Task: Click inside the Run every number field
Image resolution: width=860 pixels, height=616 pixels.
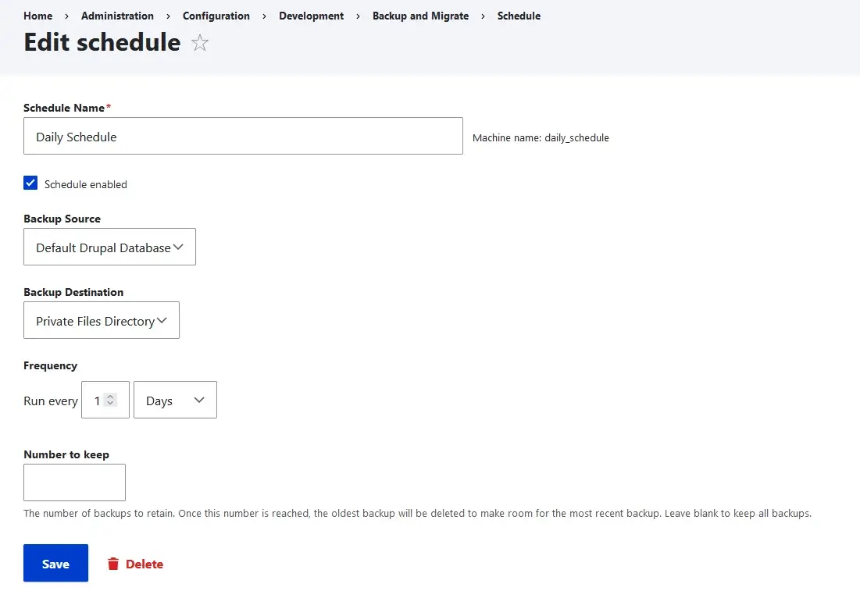Action: pos(95,401)
